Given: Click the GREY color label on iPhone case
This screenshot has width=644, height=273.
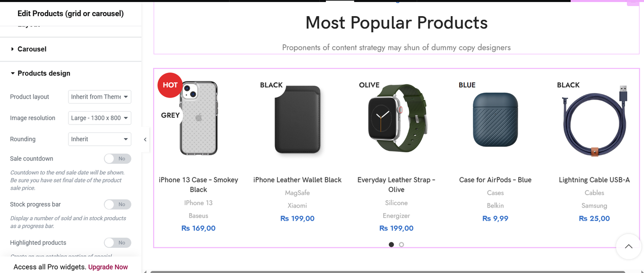Looking at the screenshot, I should coord(170,115).
